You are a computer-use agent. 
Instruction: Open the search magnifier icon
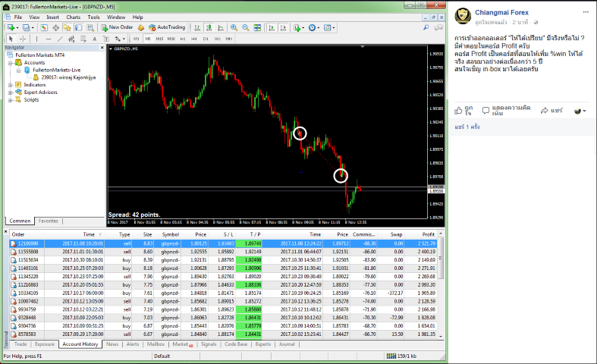[x=426, y=27]
